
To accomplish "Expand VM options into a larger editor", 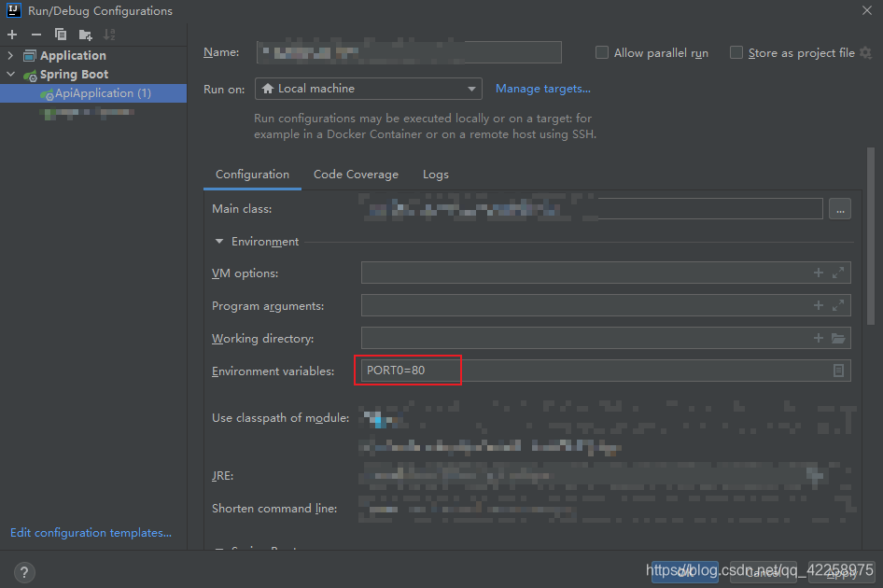I will pos(838,273).
